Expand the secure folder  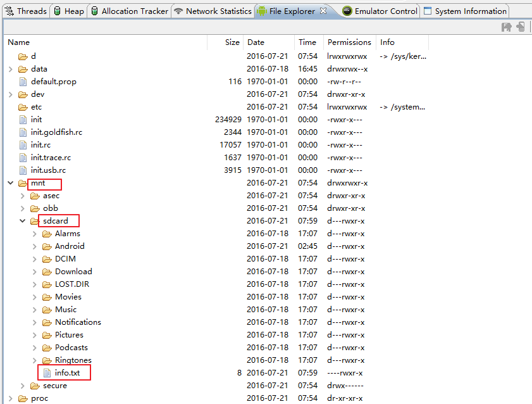point(23,386)
